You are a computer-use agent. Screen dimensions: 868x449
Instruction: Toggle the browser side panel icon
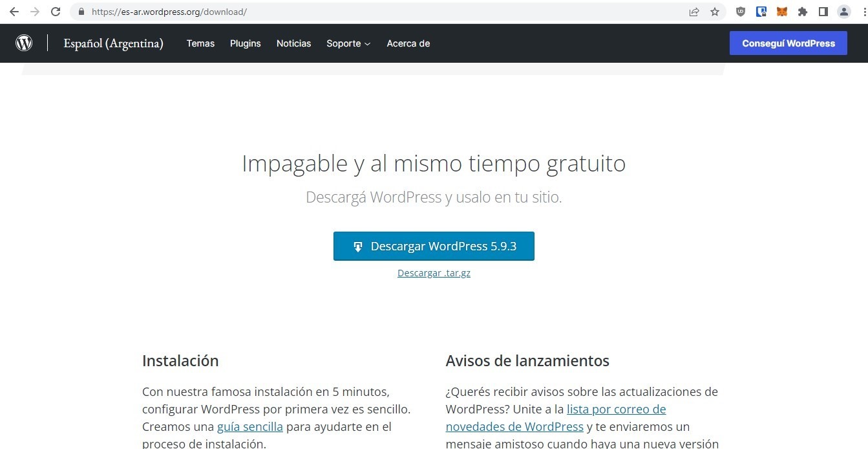point(823,12)
